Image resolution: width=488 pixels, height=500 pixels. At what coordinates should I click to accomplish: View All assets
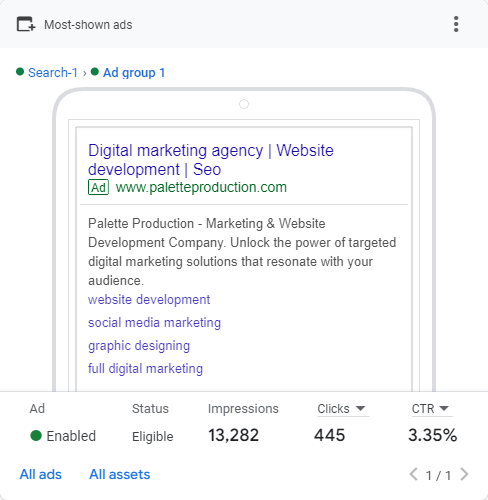pos(120,474)
